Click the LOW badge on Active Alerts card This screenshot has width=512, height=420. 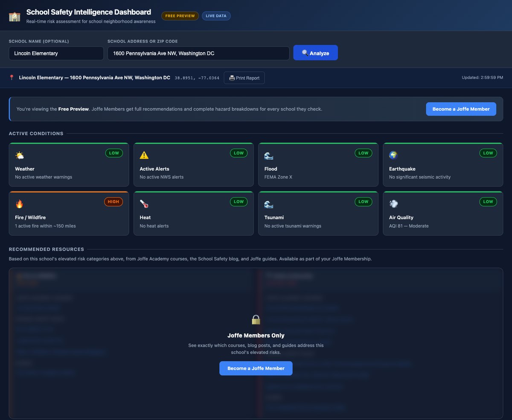239,153
